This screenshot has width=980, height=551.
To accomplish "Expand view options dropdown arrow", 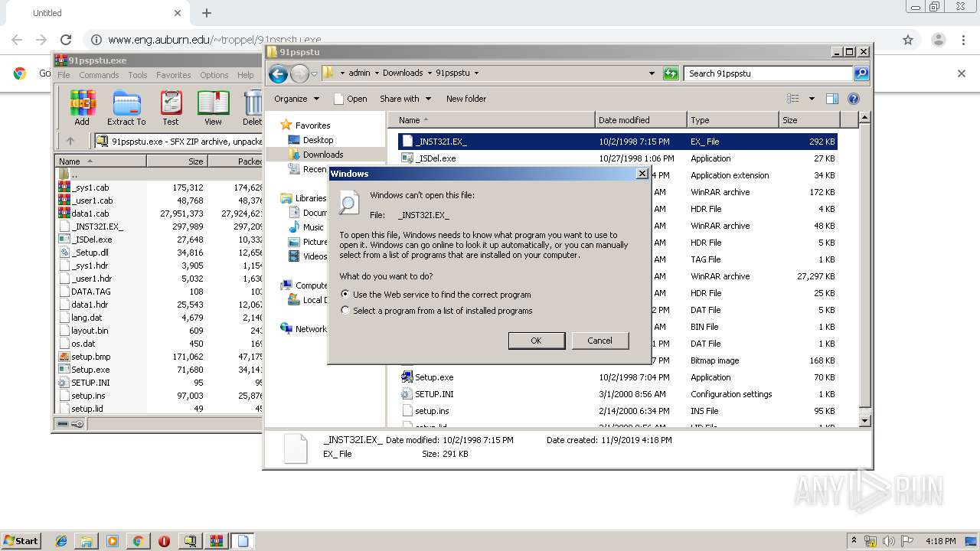I will tap(812, 99).
